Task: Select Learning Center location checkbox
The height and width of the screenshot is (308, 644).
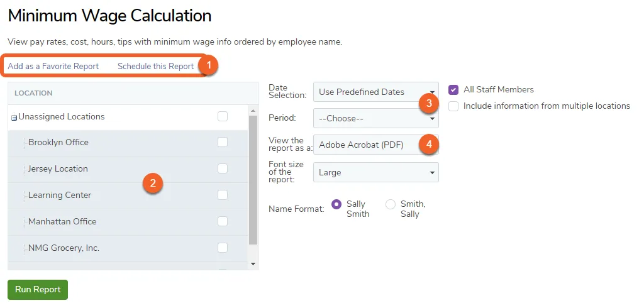Action: pos(223,195)
